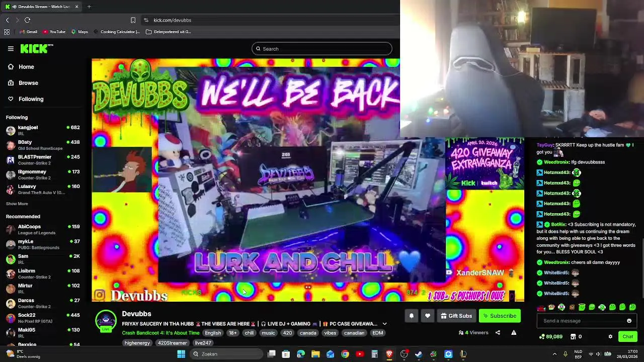Click the live247 tag

pyautogui.click(x=203, y=343)
